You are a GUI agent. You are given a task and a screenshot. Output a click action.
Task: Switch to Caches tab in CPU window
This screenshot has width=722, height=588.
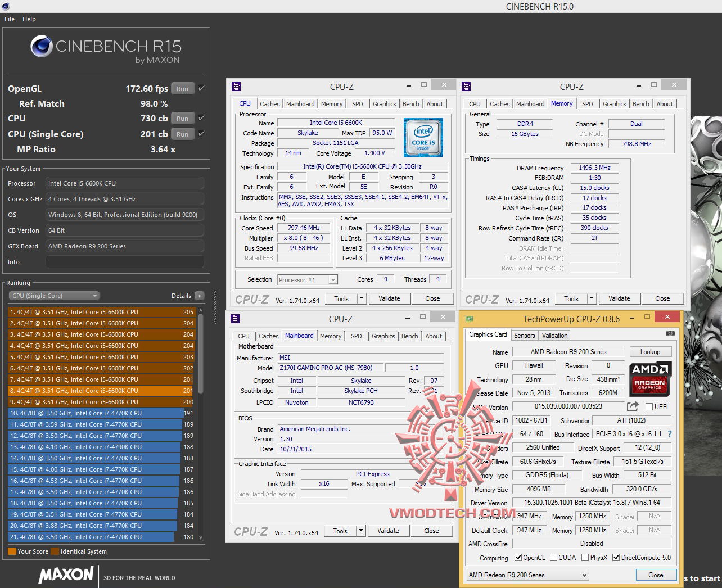point(270,104)
